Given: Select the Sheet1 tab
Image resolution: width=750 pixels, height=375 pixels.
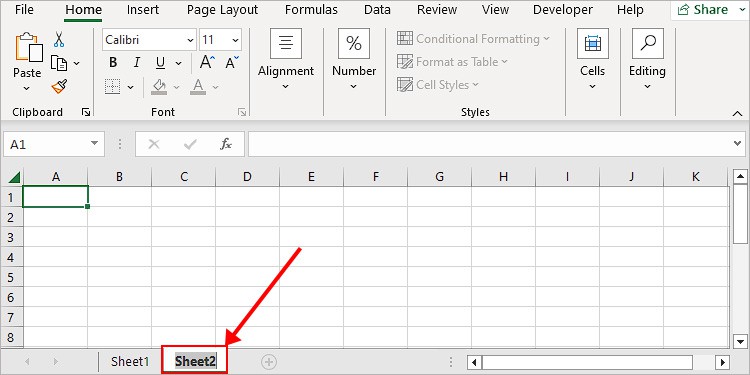Looking at the screenshot, I should tap(130, 362).
